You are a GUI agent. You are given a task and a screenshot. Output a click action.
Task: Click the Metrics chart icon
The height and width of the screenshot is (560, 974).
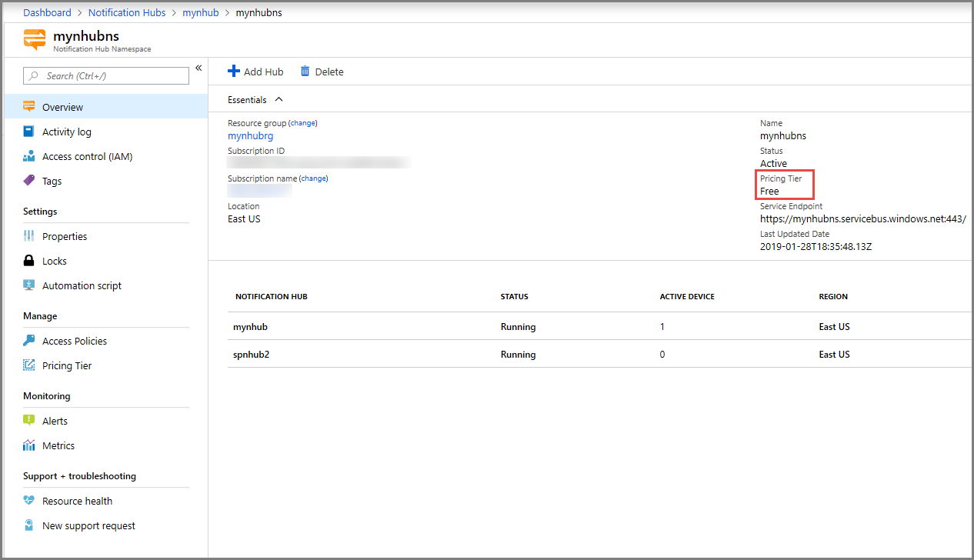pyautogui.click(x=29, y=445)
